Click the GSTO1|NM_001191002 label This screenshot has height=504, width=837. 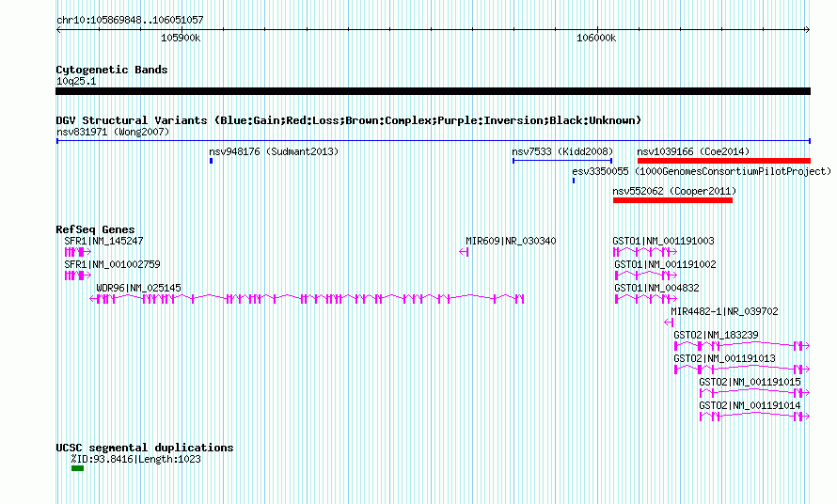pyautogui.click(x=665, y=264)
